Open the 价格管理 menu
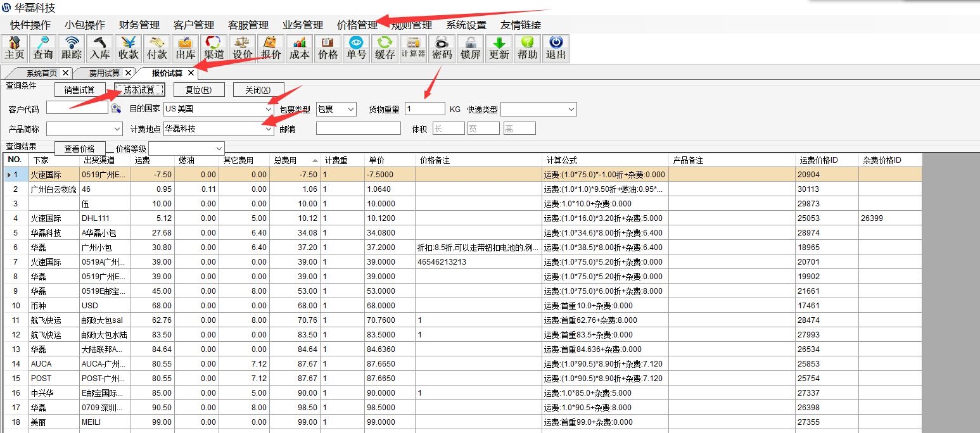Image resolution: width=980 pixels, height=433 pixels. [x=357, y=25]
